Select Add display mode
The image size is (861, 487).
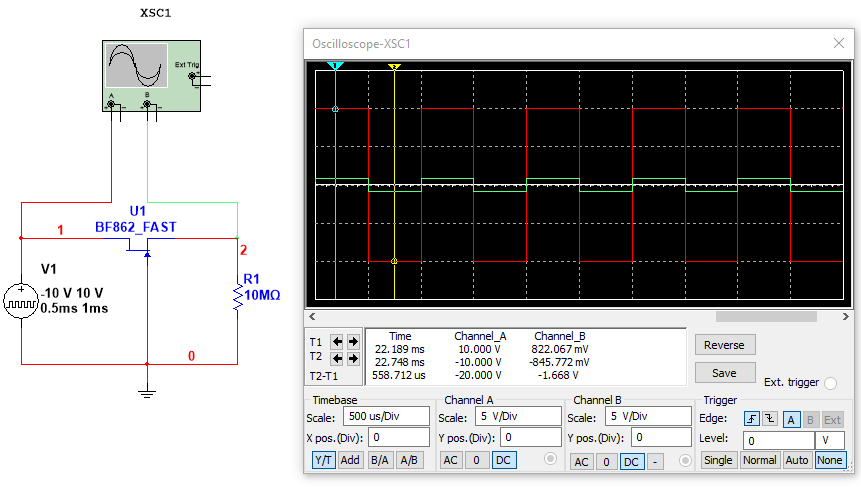(350, 460)
